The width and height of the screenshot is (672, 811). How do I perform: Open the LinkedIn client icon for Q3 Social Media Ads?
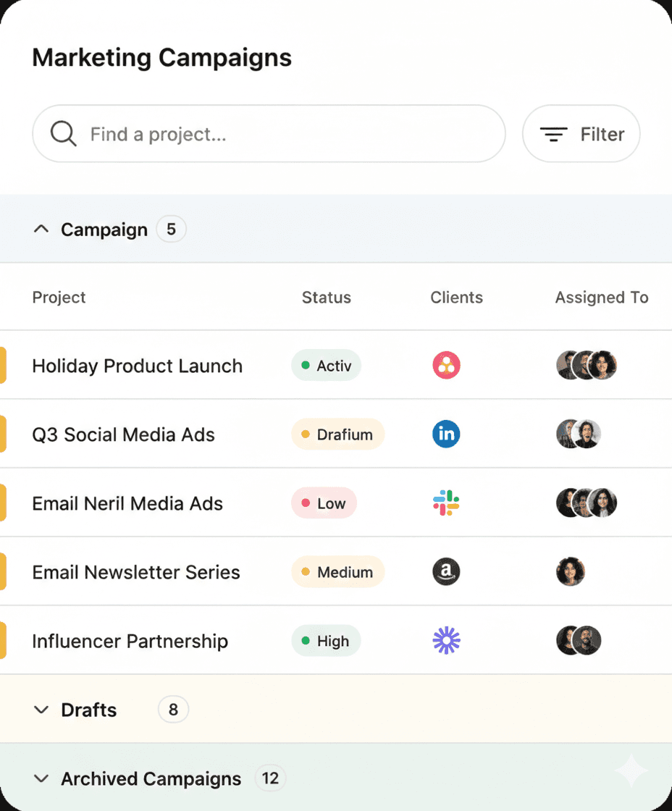(446, 434)
